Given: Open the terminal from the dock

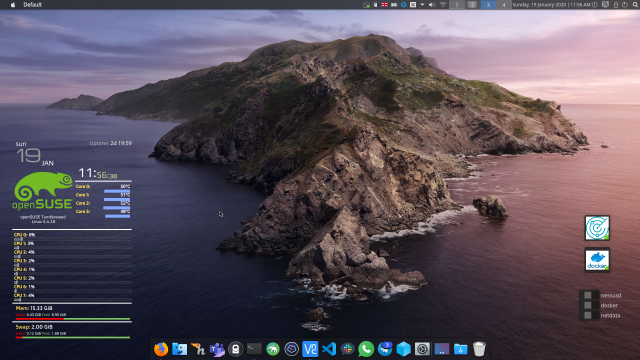Looking at the screenshot, I should coord(254,349).
